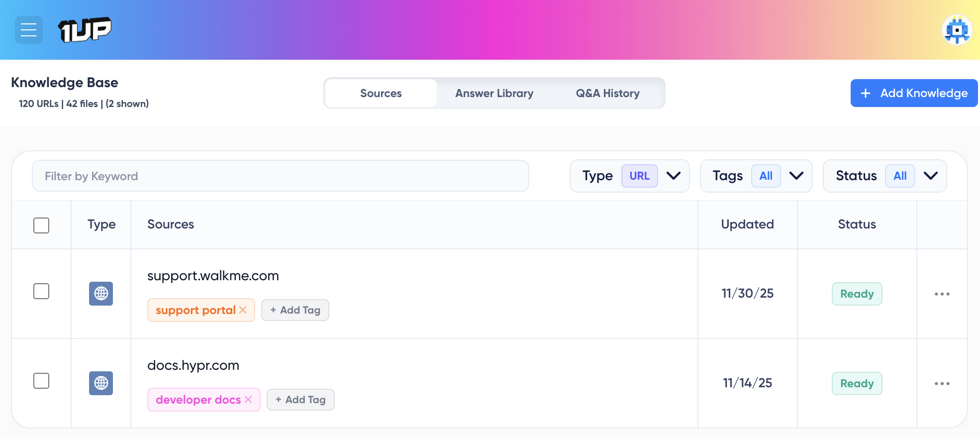Switch to the Q&A History tab
980x439 pixels.
607,93
